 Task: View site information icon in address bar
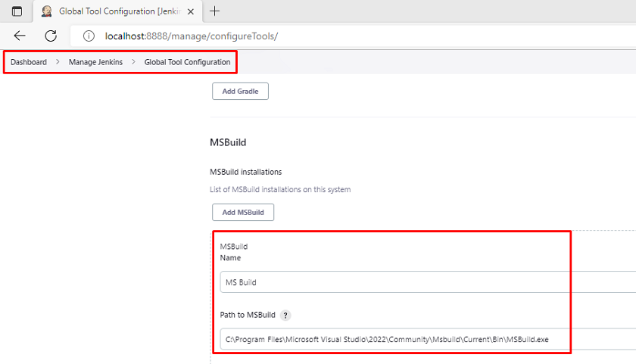click(x=89, y=36)
